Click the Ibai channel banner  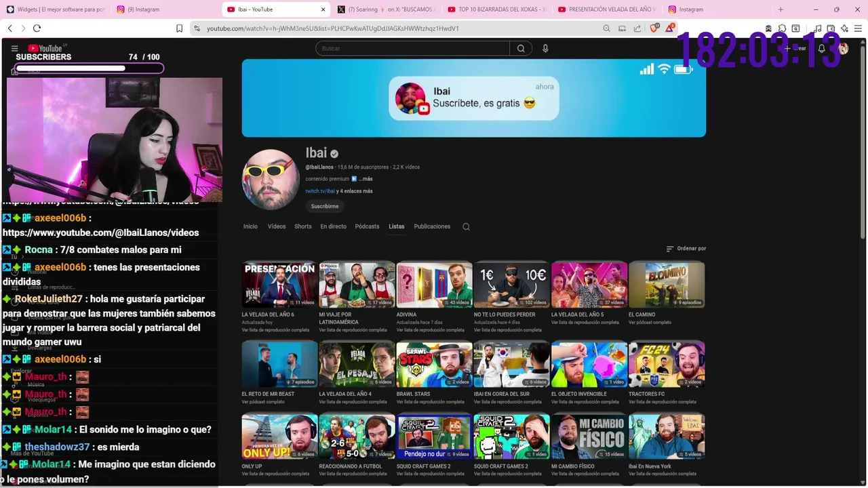(x=473, y=98)
